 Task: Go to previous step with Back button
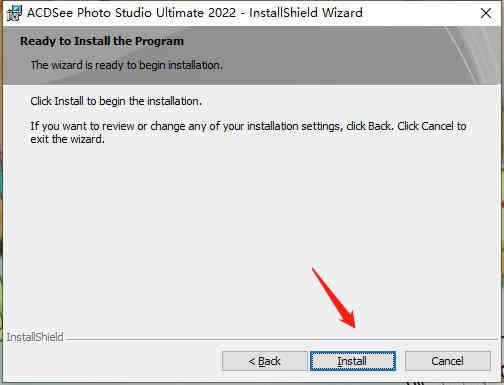point(265,361)
